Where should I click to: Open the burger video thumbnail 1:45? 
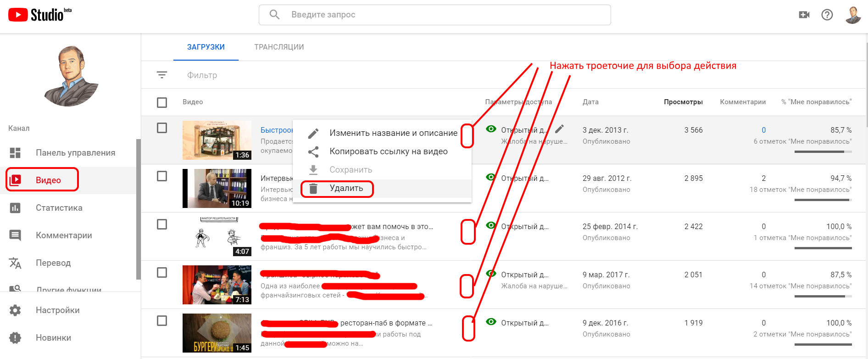[x=217, y=333]
